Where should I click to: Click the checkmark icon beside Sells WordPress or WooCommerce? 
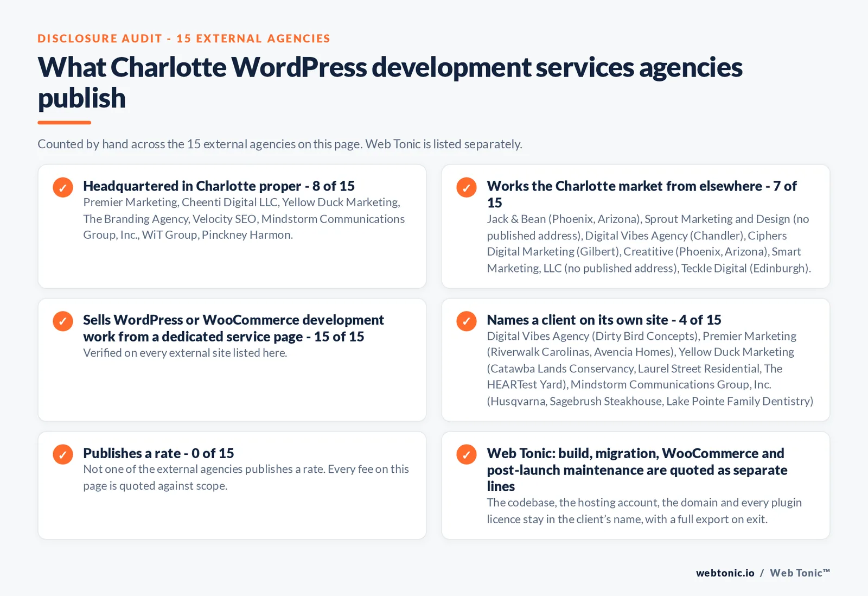click(x=63, y=321)
